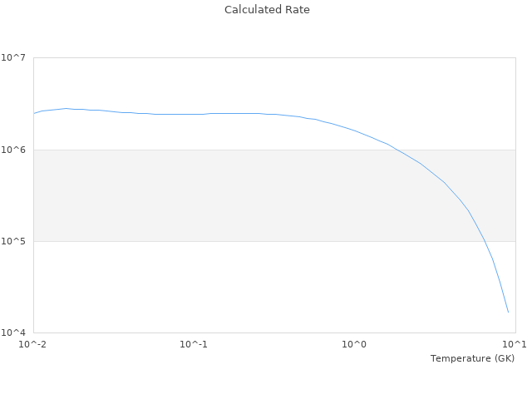
Task: Click the blue curve's left starting point
Action: pos(34,113)
